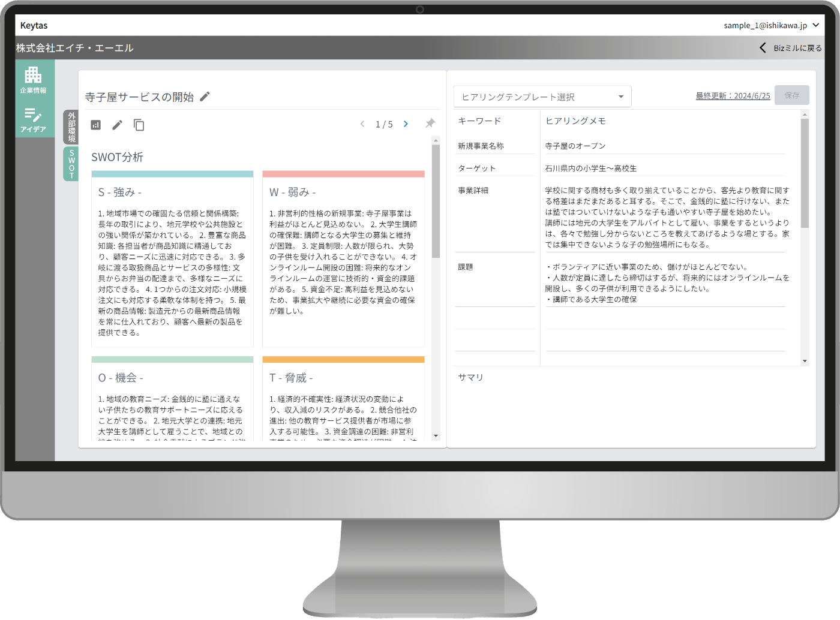Click the Keytas logo text
The image size is (840, 620).
coord(34,25)
